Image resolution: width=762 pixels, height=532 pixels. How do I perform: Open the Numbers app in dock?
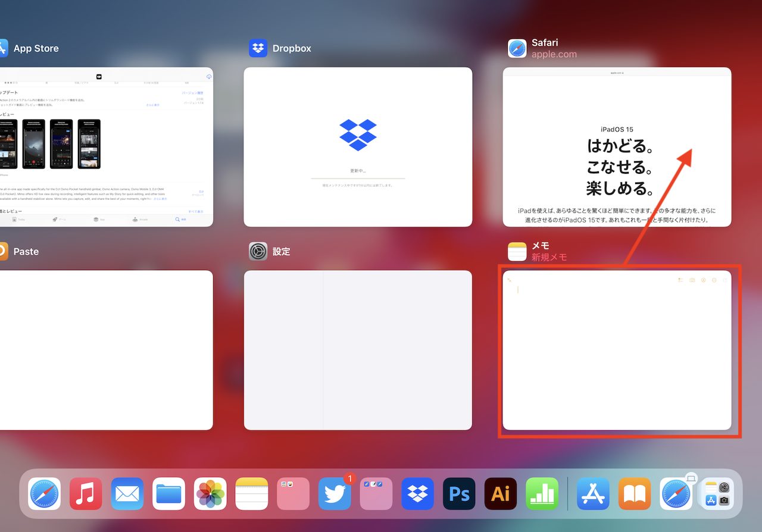coord(542,494)
